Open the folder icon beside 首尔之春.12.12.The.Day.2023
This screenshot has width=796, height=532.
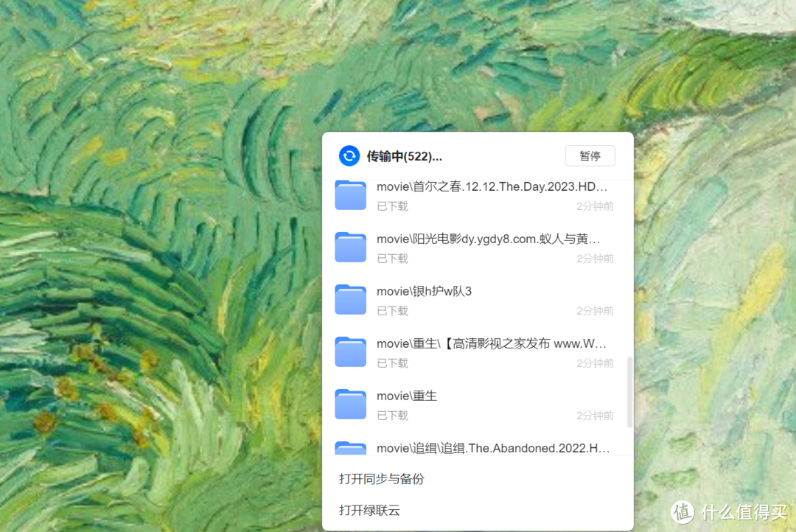(x=350, y=195)
